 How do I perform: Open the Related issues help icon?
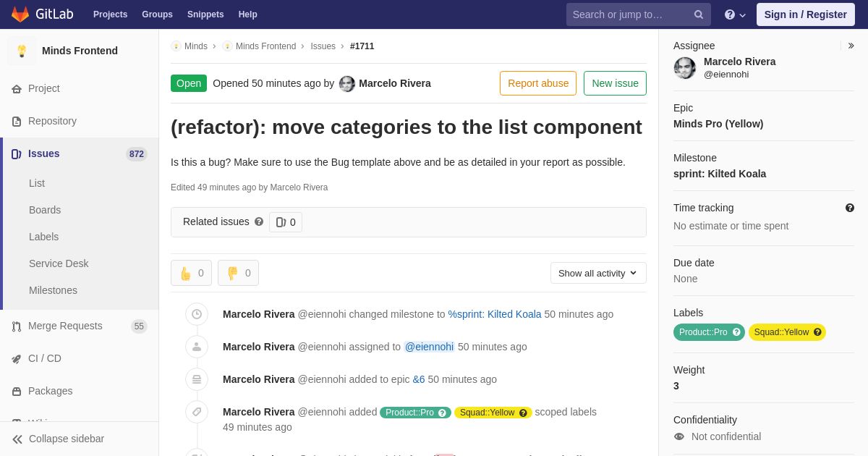(x=259, y=221)
